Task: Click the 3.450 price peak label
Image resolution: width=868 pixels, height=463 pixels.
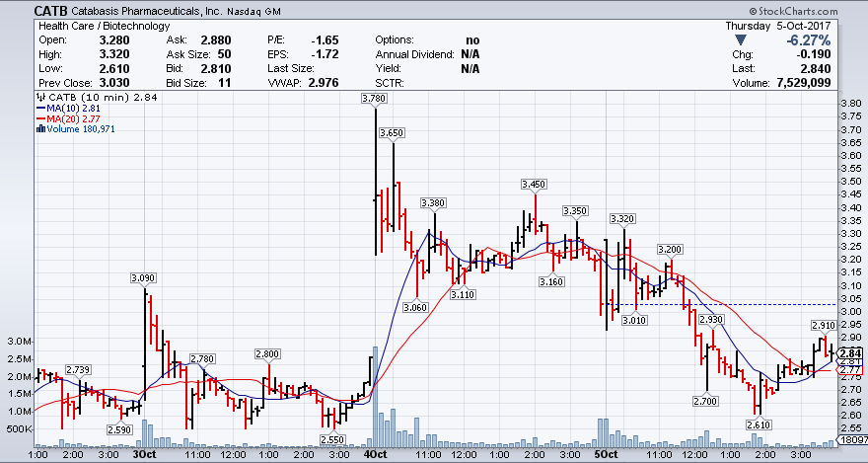Action: [534, 184]
